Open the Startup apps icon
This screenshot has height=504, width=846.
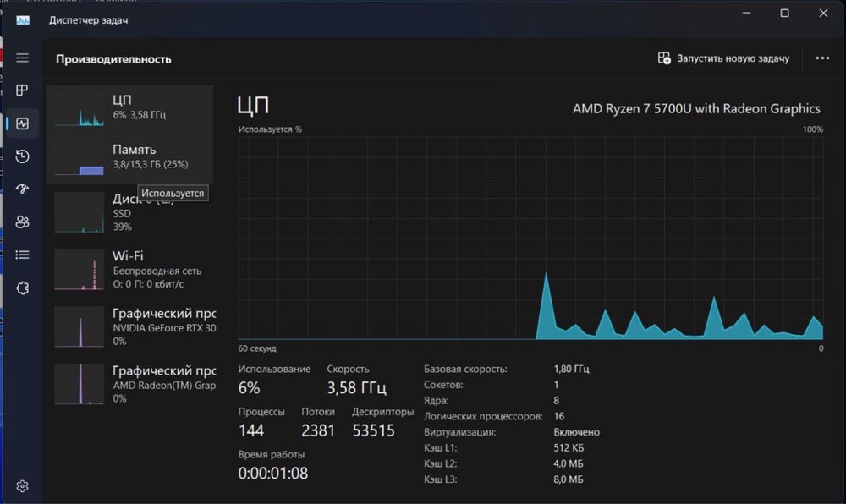pyautogui.click(x=22, y=189)
